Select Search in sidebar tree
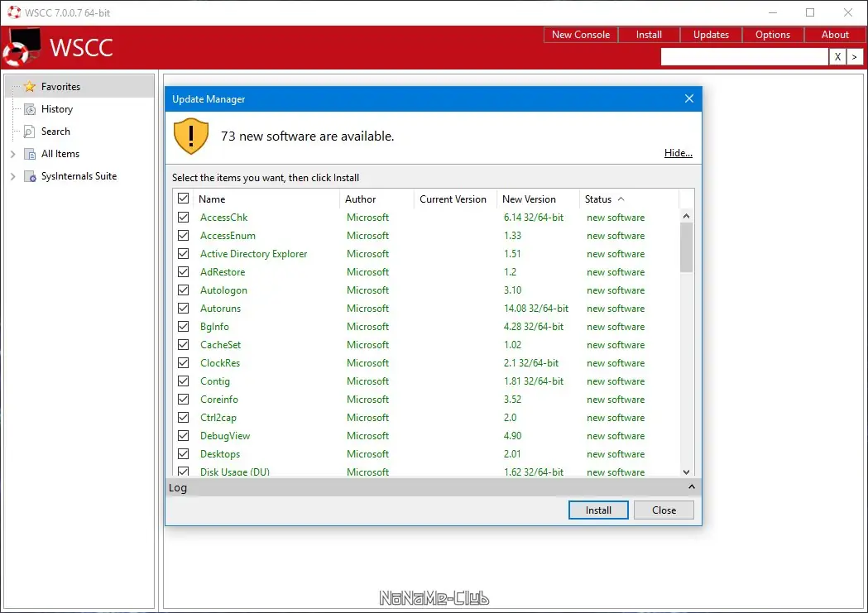 click(55, 132)
